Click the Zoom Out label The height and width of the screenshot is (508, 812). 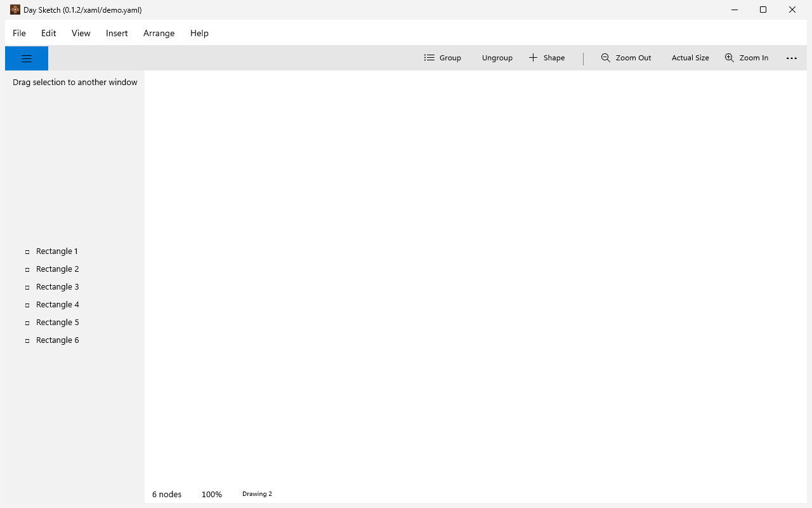pos(634,58)
